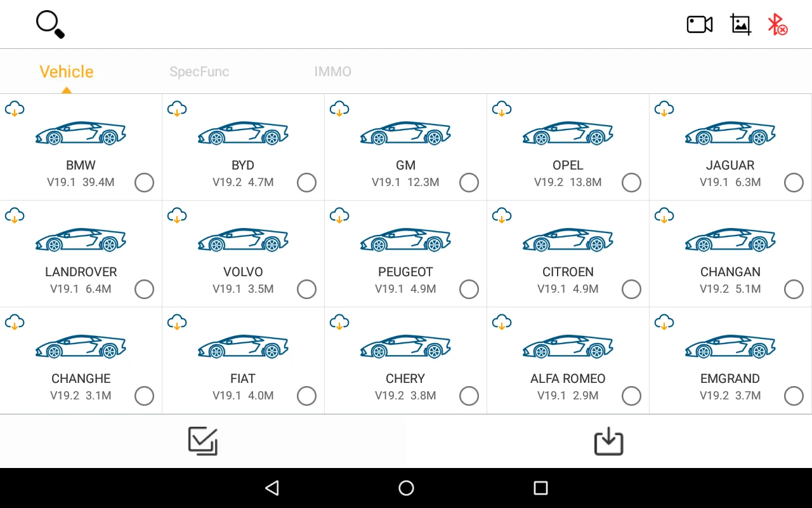Viewport: 812px width, 508px height.
Task: Tap cloud download icon on FIAT
Action: coord(177,322)
